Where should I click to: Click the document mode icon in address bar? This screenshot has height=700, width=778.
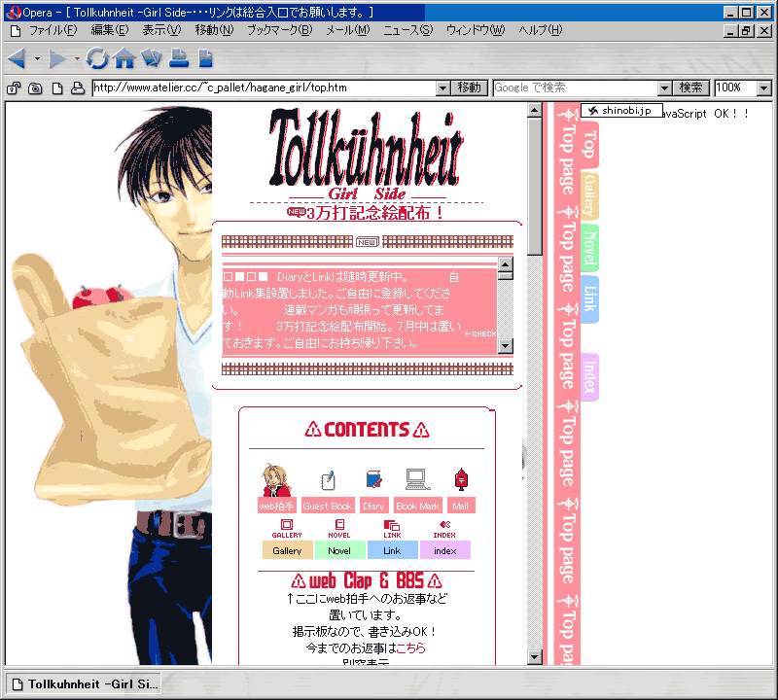57,88
